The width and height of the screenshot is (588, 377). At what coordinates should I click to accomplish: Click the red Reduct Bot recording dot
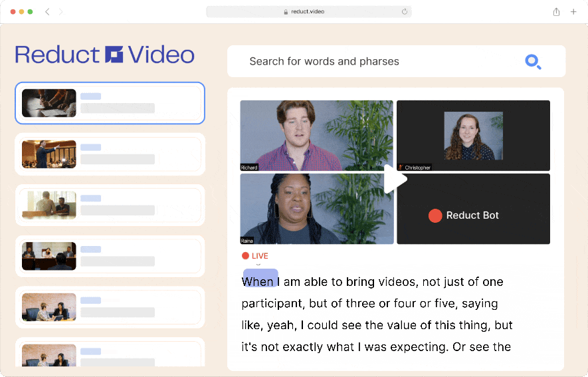tap(435, 215)
